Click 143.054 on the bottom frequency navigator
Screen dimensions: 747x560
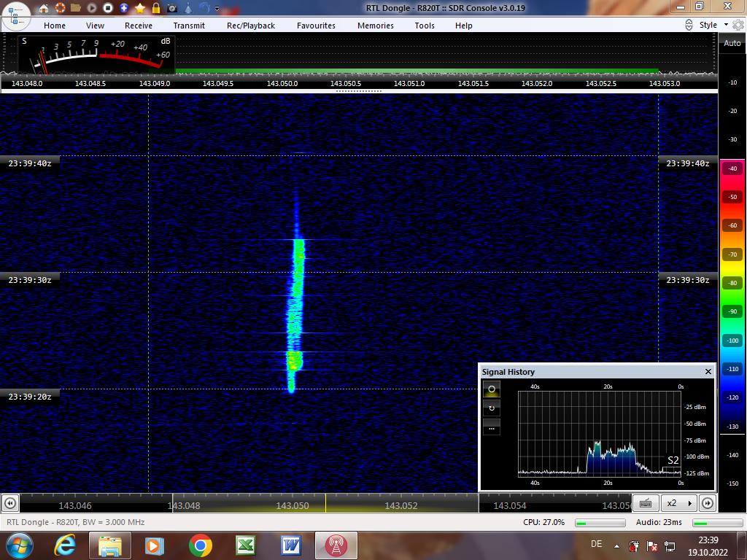pos(509,506)
